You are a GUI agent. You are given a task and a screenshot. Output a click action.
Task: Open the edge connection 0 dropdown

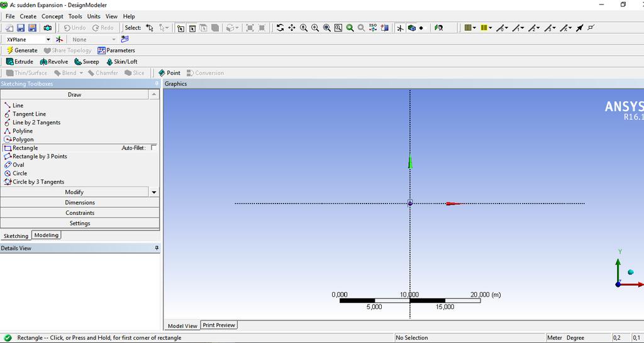506,28
